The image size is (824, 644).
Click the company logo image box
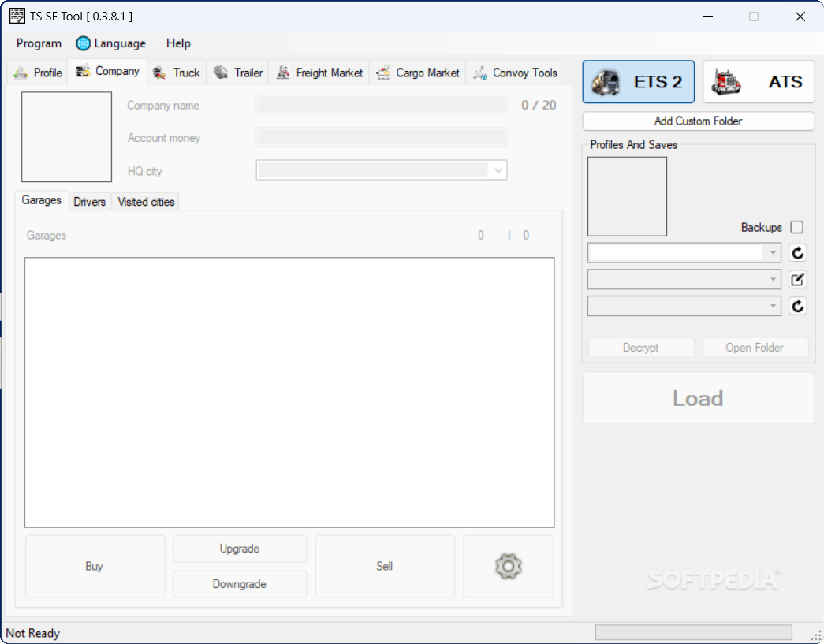[67, 136]
